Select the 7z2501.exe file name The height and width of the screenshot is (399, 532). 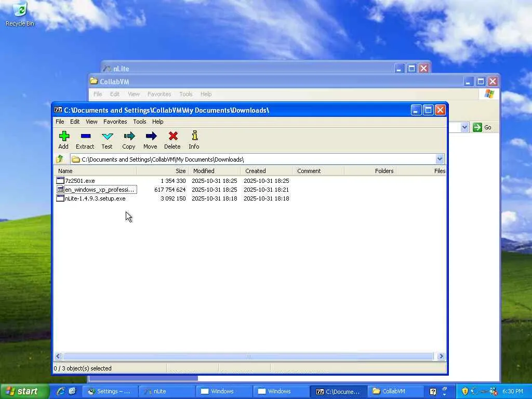[79, 181]
